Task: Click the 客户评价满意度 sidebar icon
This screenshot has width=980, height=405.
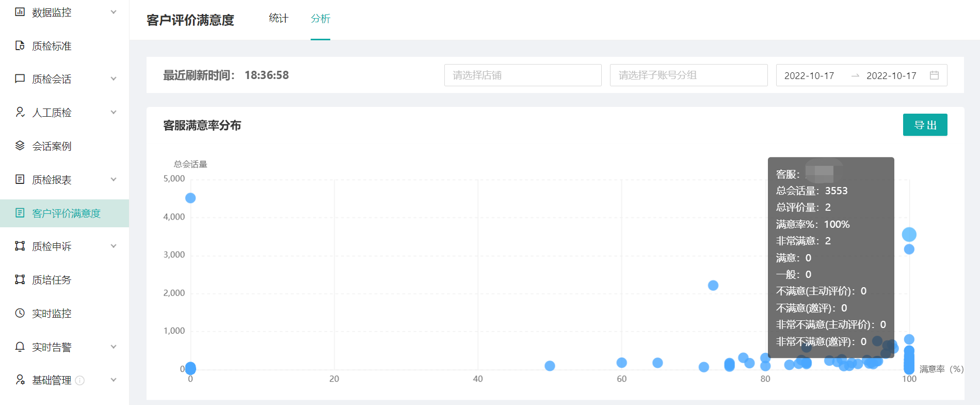Action: click(x=20, y=213)
